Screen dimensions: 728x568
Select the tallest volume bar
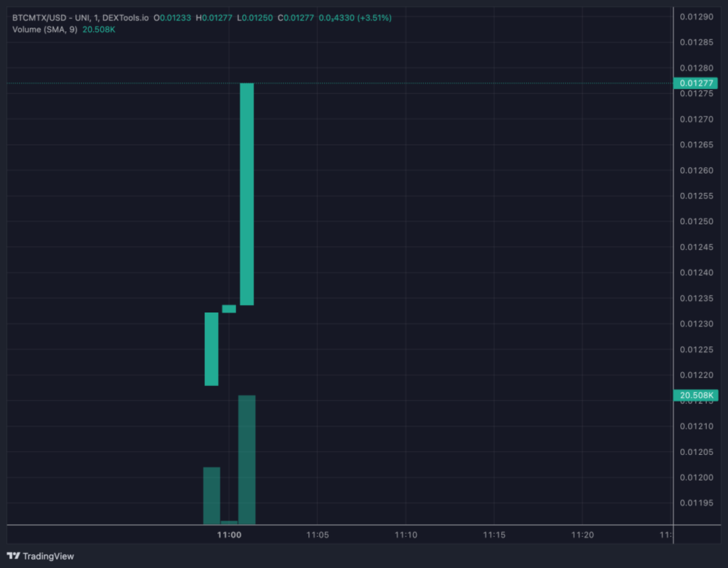(x=247, y=459)
